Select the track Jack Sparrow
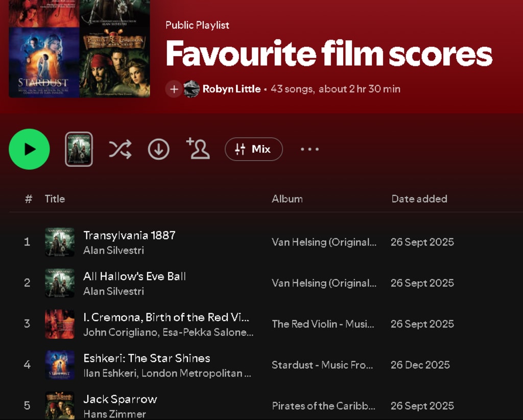The image size is (523, 420). pyautogui.click(x=120, y=400)
